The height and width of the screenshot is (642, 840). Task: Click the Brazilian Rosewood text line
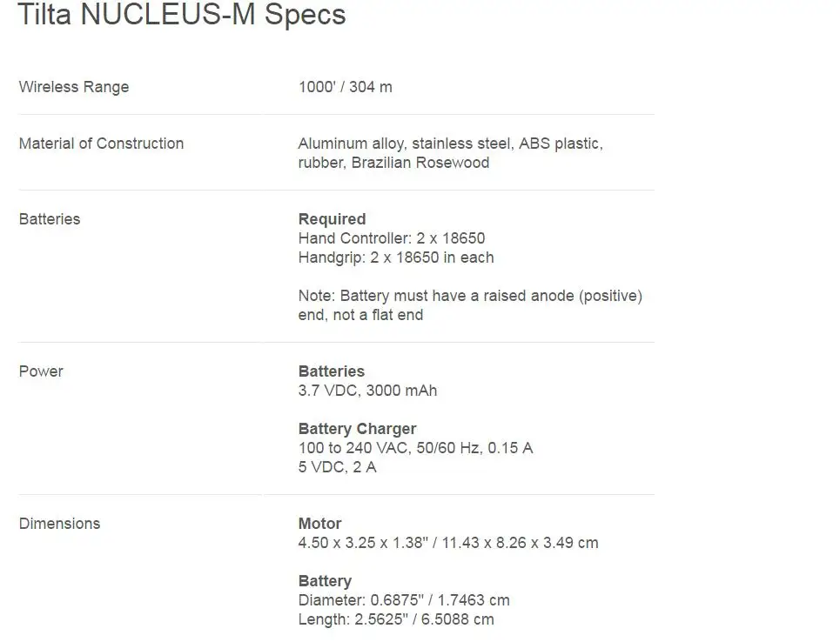pyautogui.click(x=393, y=163)
